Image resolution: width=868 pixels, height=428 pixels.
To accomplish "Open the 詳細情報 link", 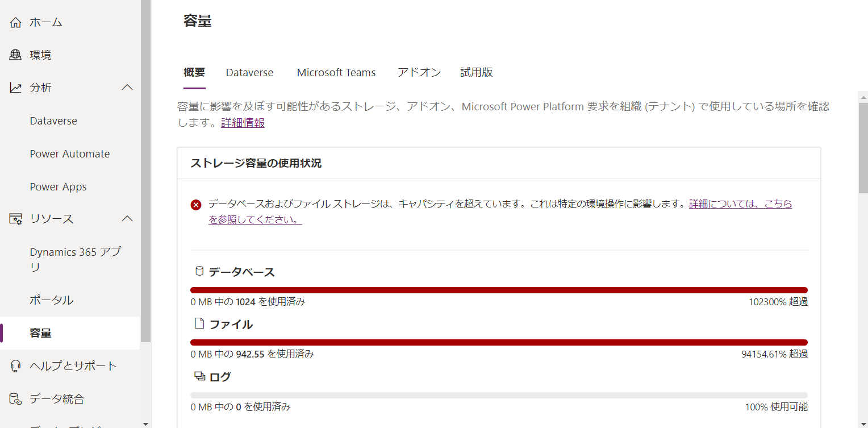I will [243, 122].
